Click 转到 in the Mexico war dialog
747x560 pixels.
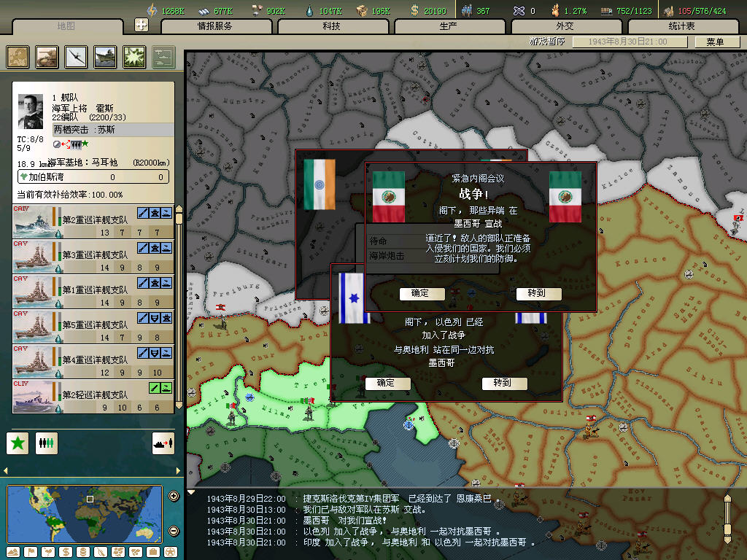pos(538,293)
